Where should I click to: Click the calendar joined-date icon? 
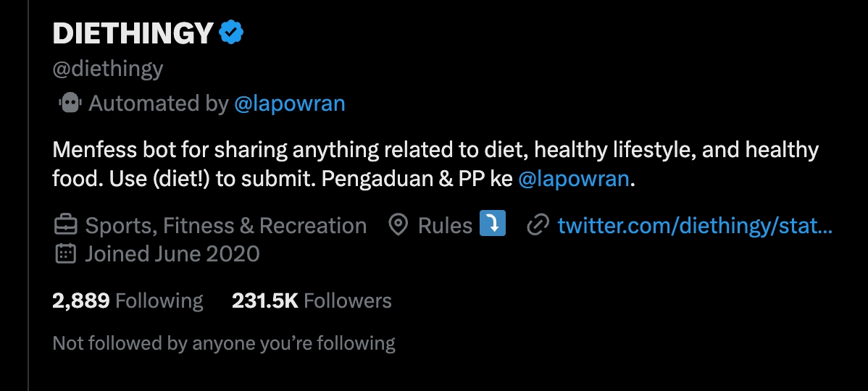[x=65, y=253]
